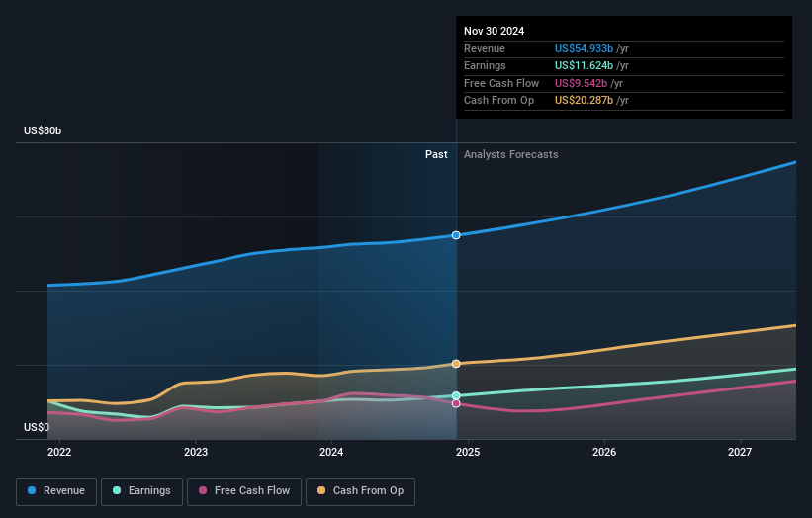Click the 2027 x-axis label
Viewport: 812px width, 518px height.
click(x=740, y=452)
